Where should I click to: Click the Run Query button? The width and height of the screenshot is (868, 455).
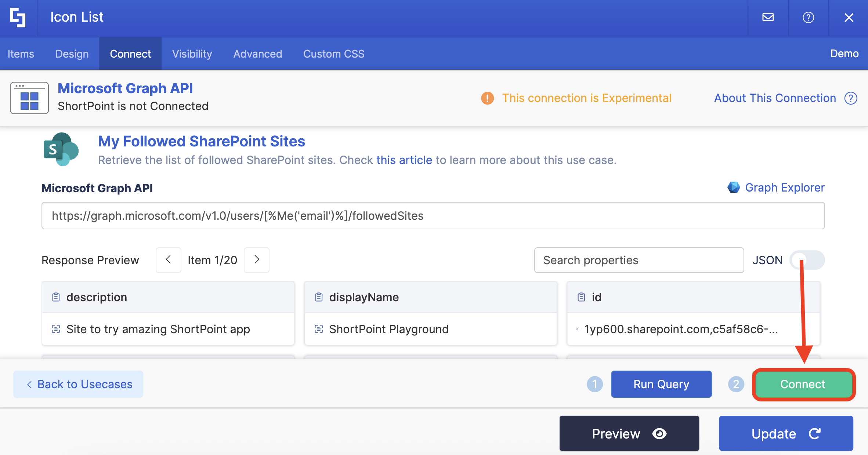pyautogui.click(x=661, y=384)
